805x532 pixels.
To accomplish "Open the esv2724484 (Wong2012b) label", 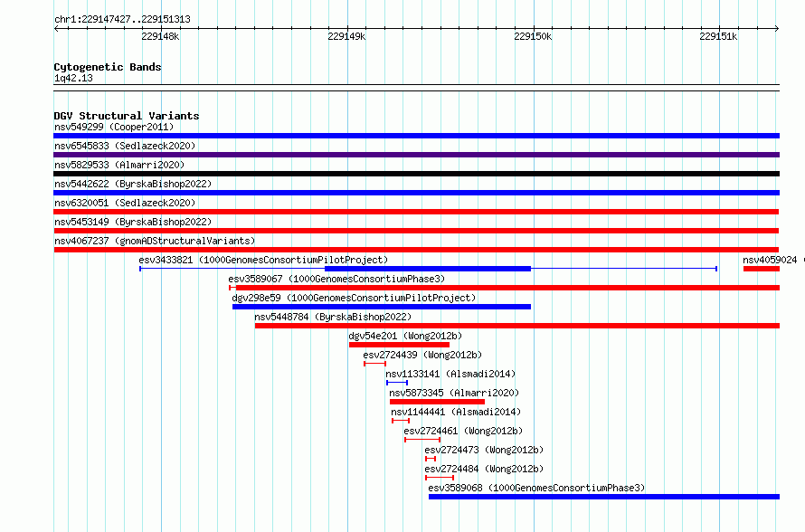I will click(x=484, y=469).
